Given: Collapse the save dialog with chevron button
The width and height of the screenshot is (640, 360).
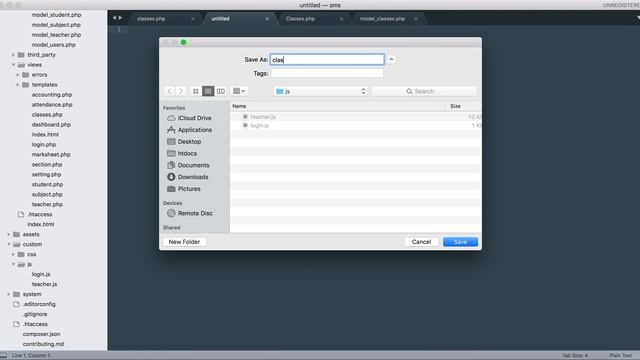Looking at the screenshot, I should pos(391,60).
